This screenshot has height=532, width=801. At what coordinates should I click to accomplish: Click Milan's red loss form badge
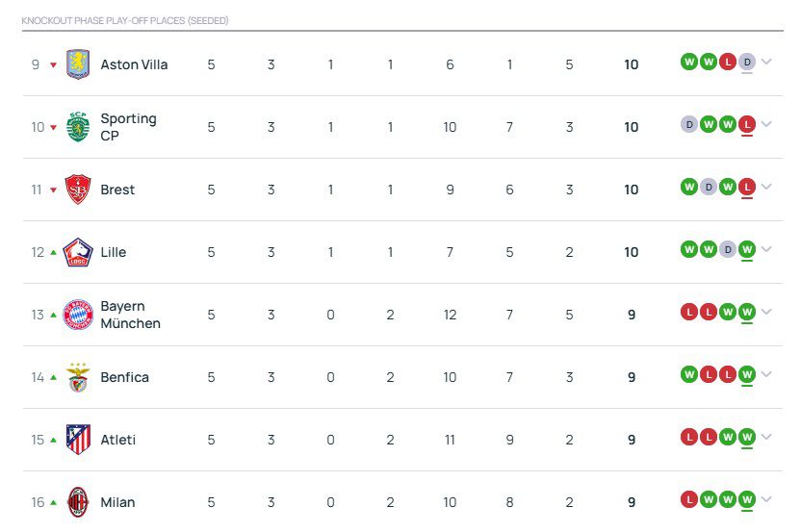pyautogui.click(x=688, y=499)
